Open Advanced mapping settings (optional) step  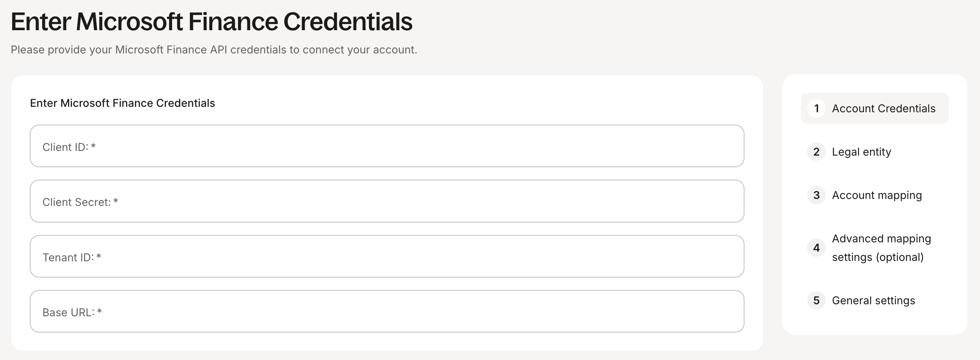coord(881,248)
